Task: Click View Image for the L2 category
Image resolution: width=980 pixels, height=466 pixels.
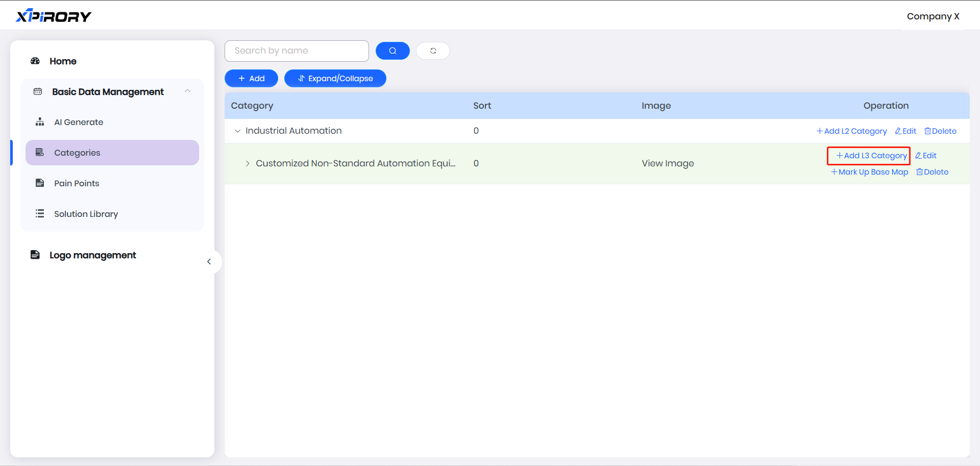Action: tap(668, 163)
